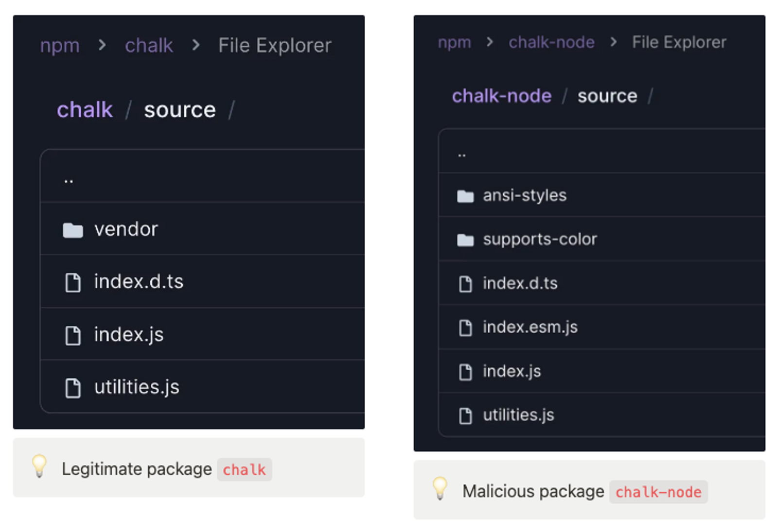The image size is (778, 532).
Task: Click the lightbulb icon next to Legitimate package
Action: pyautogui.click(x=39, y=465)
